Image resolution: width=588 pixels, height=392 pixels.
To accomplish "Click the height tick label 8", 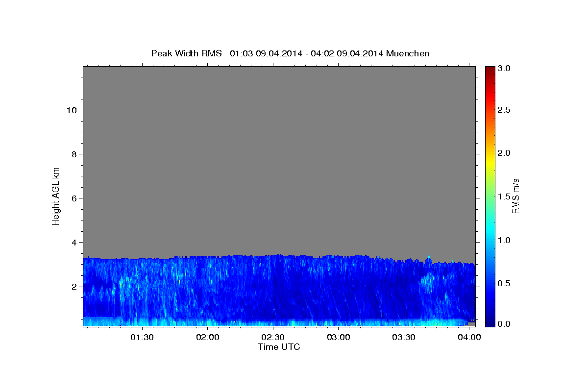I will point(73,154).
